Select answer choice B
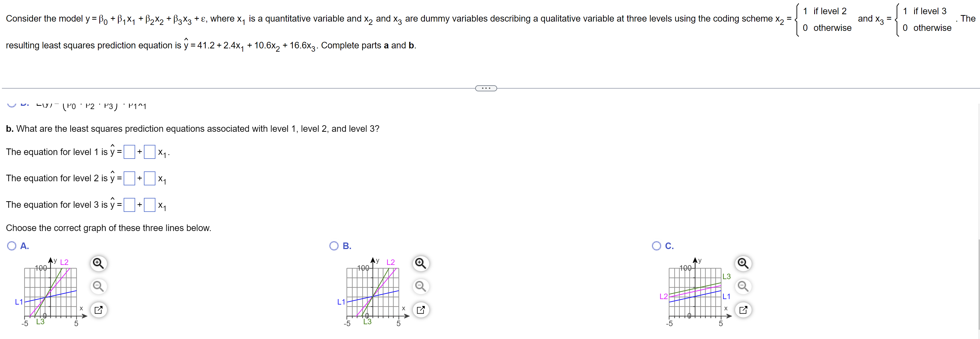The height and width of the screenshot is (339, 980). tap(334, 246)
